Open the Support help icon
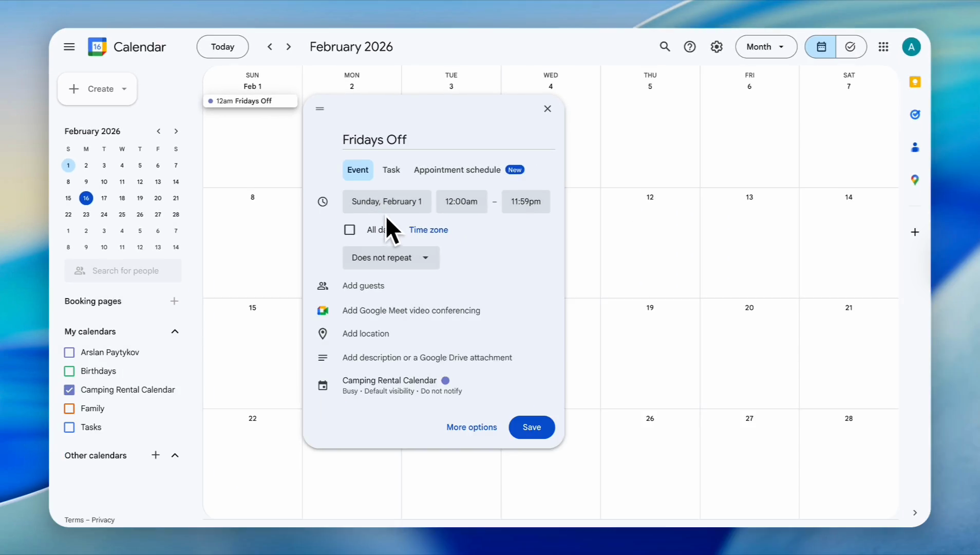Image resolution: width=980 pixels, height=555 pixels. (x=690, y=47)
